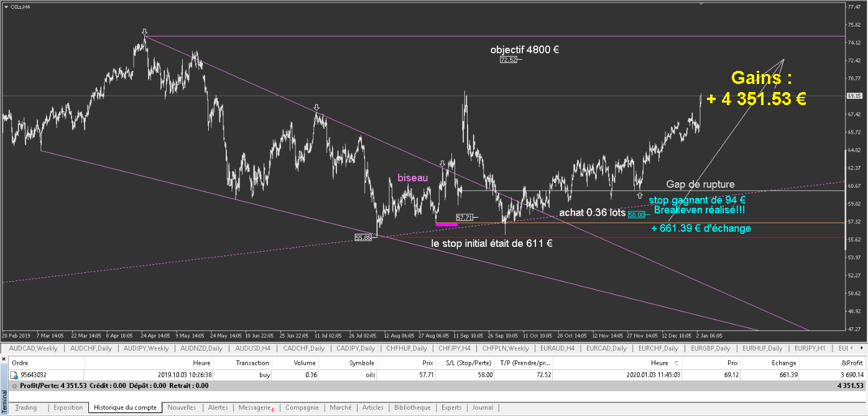Open the CHFPLN,Weekly chart tab
868x416 pixels.
click(506, 348)
